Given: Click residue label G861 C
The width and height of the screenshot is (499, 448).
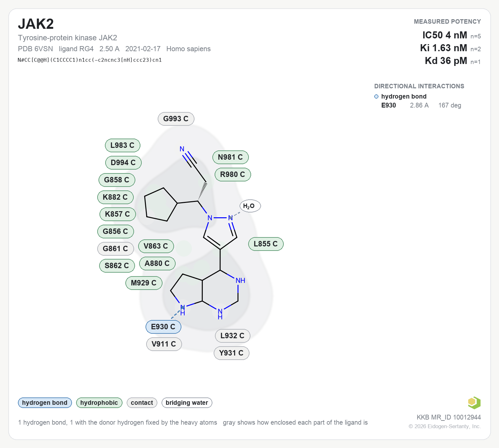Looking at the screenshot, I should (115, 249).
